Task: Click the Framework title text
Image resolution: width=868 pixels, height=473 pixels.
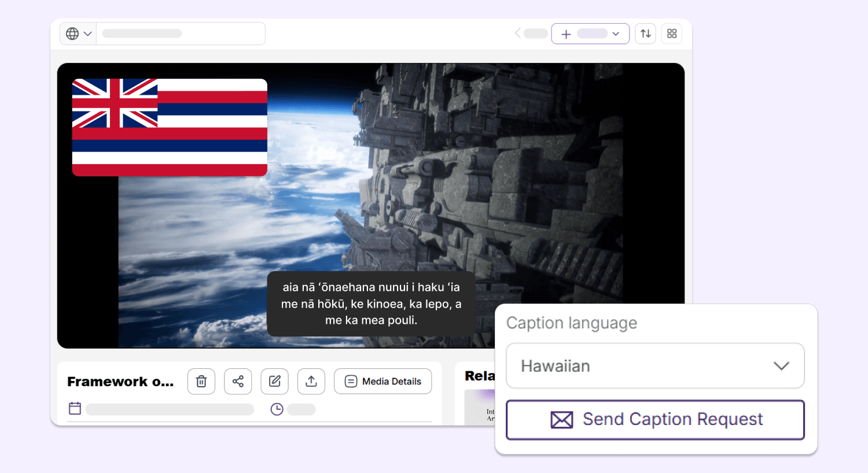Action: [120, 382]
